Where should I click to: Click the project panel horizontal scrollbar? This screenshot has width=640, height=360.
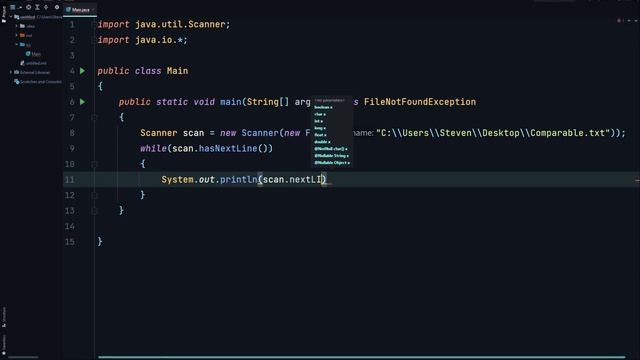pos(23,357)
